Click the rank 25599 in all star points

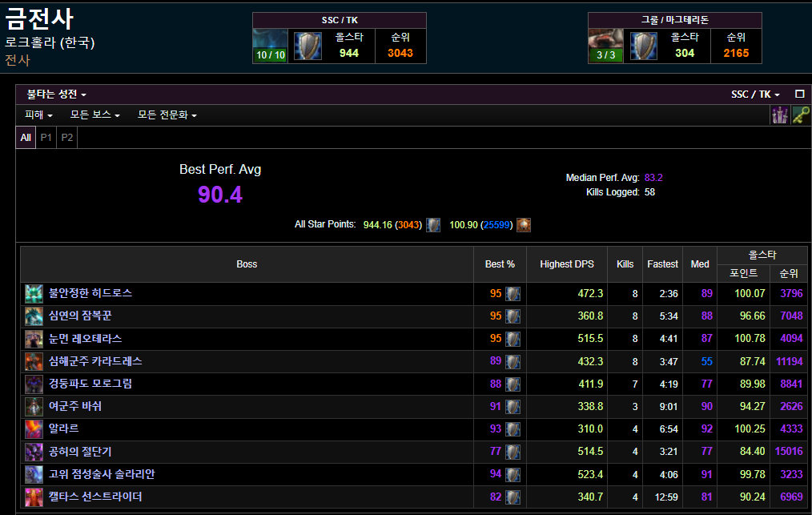coord(496,225)
